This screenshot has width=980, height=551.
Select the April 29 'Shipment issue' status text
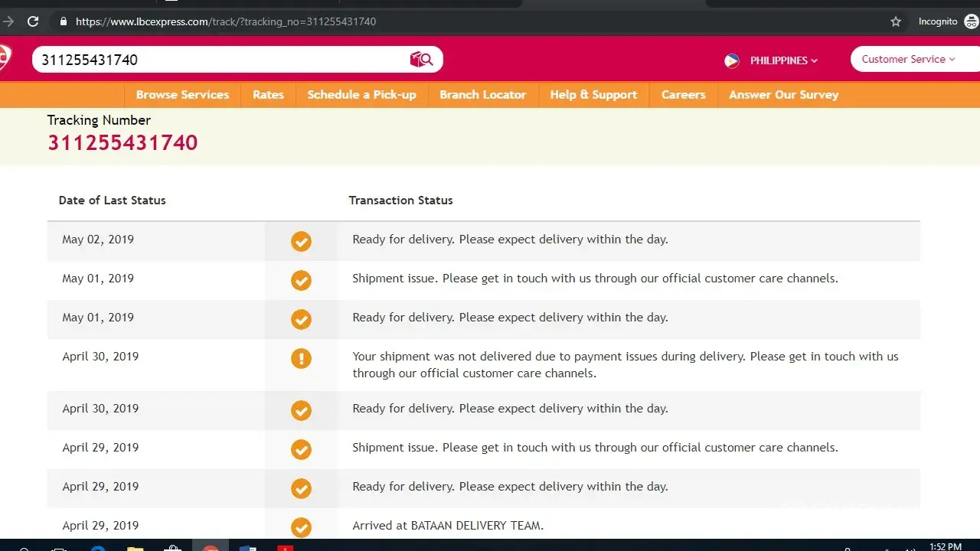click(595, 448)
